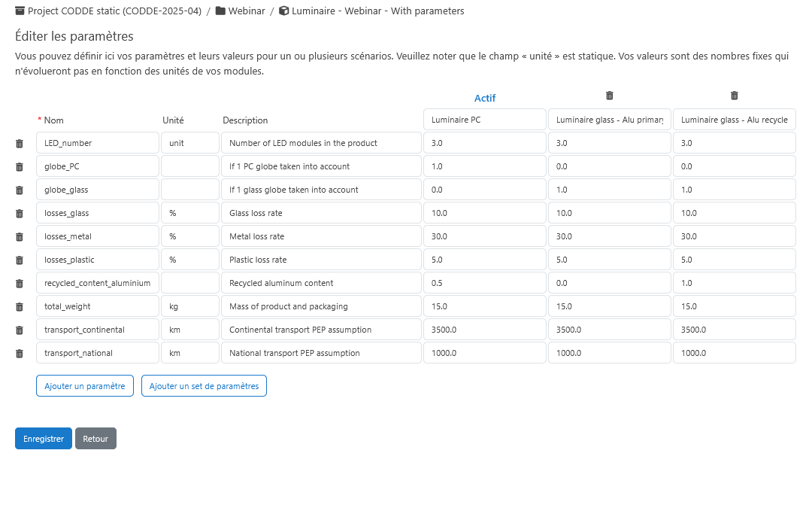Edit description 'Mass of product and packaging'

(321, 306)
